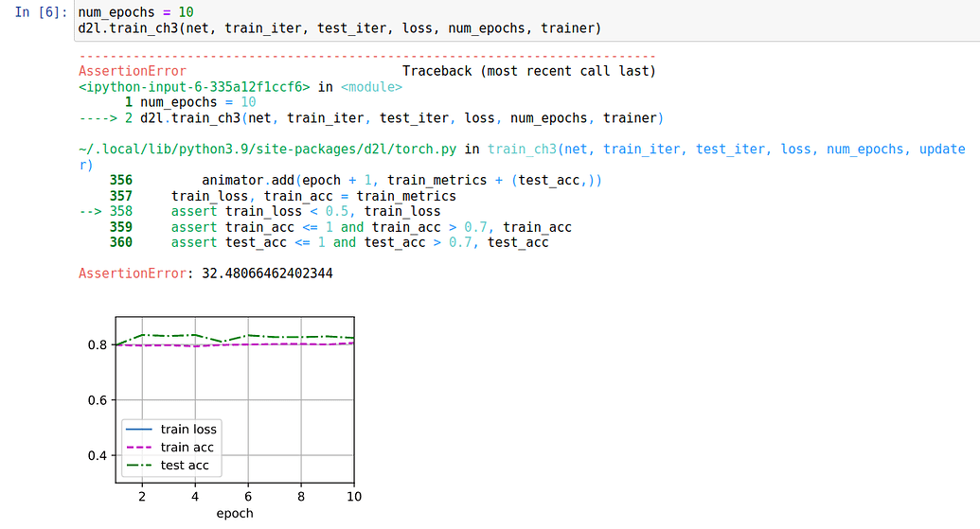Click the In [6] cell prompt
This screenshot has width=980, height=529.
(x=41, y=12)
